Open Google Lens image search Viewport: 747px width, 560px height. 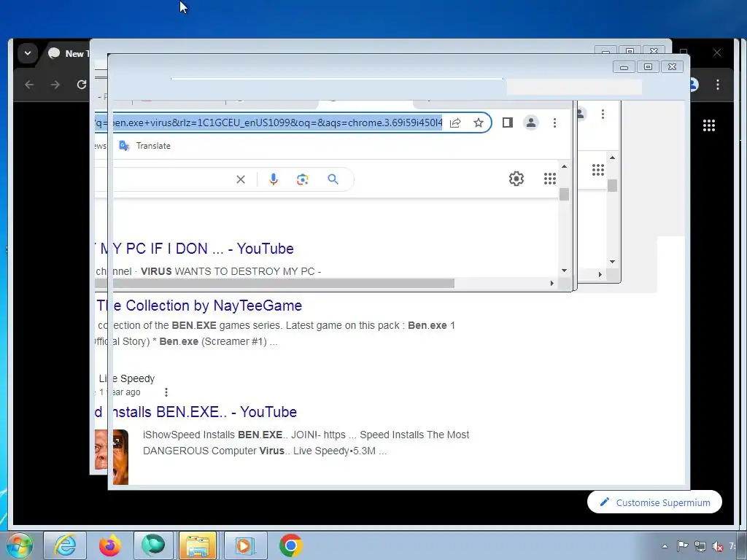(303, 179)
